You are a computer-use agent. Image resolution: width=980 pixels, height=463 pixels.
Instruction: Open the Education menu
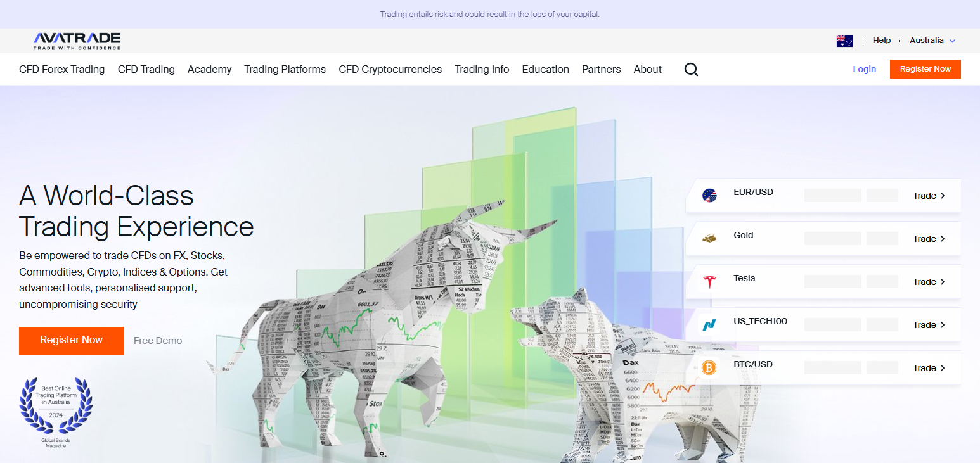[x=546, y=70]
